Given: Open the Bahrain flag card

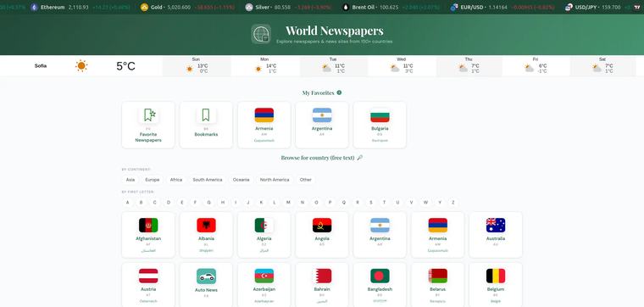Looking at the screenshot, I should [322, 285].
